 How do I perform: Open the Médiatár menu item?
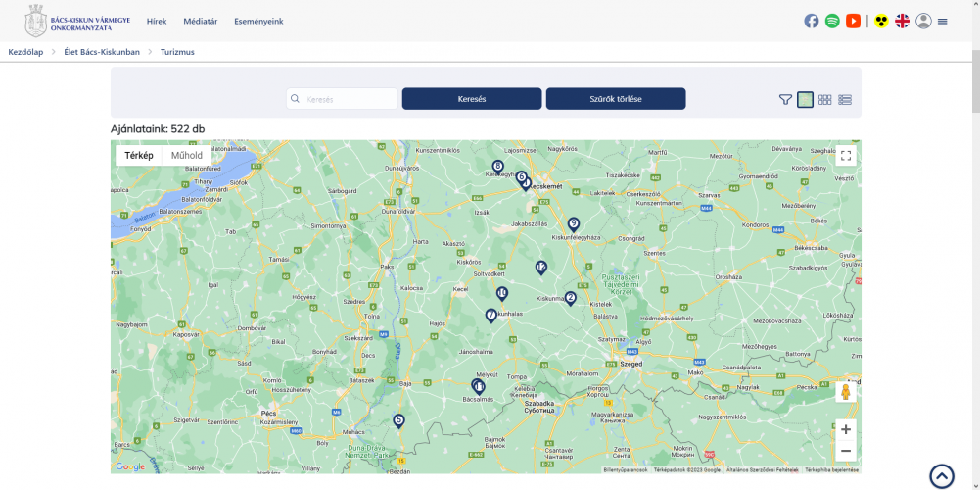pos(201,22)
